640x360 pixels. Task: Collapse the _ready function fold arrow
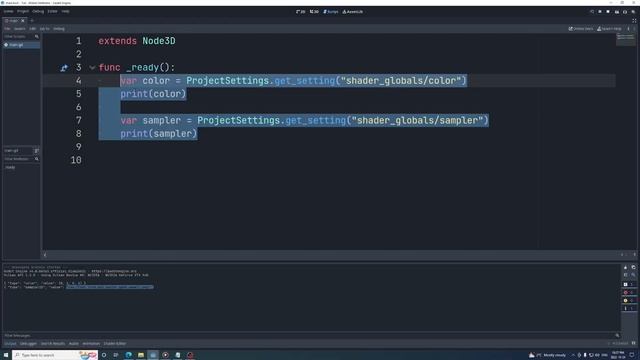pyautogui.click(x=92, y=67)
